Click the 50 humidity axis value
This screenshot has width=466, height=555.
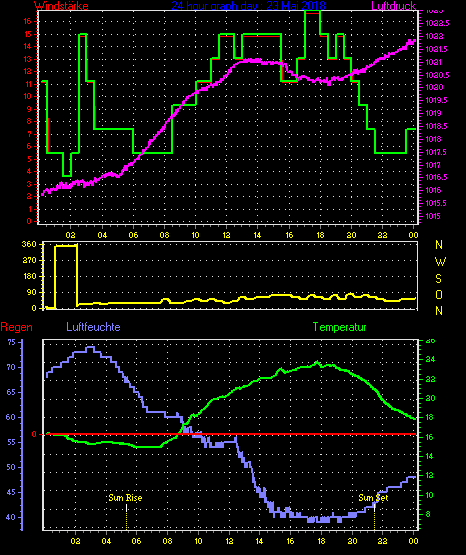11,467
